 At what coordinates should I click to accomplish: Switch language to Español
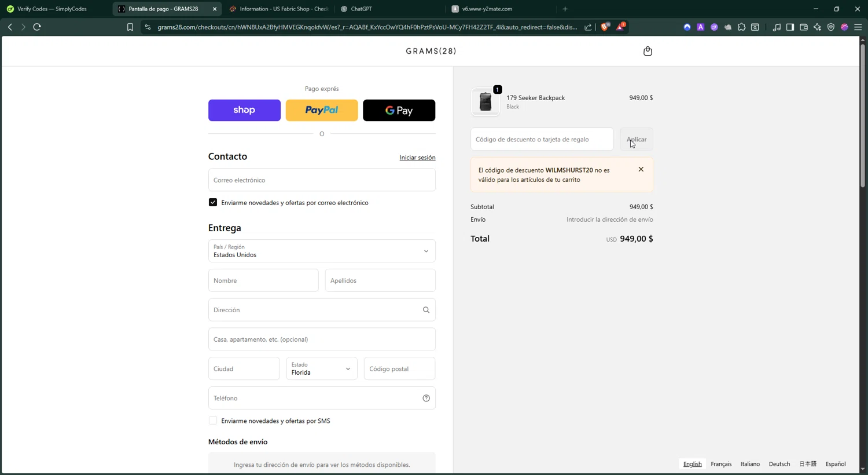(x=836, y=464)
